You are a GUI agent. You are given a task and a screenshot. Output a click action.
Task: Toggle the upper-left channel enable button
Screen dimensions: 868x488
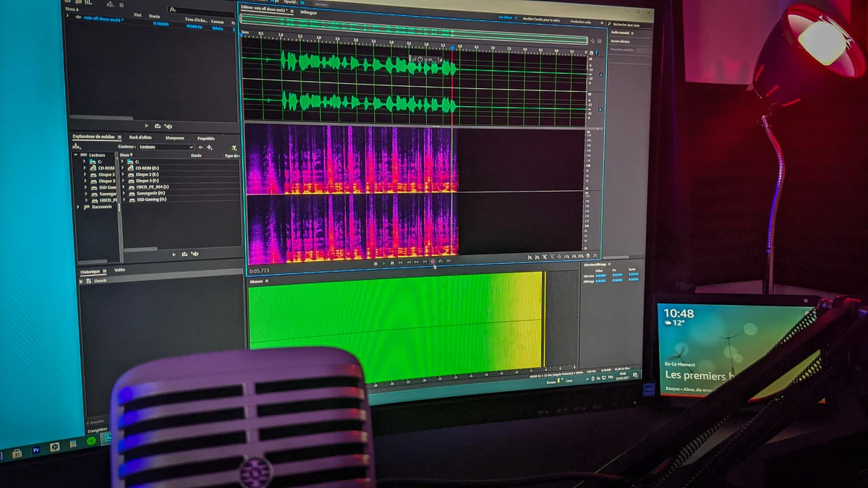tap(601, 74)
